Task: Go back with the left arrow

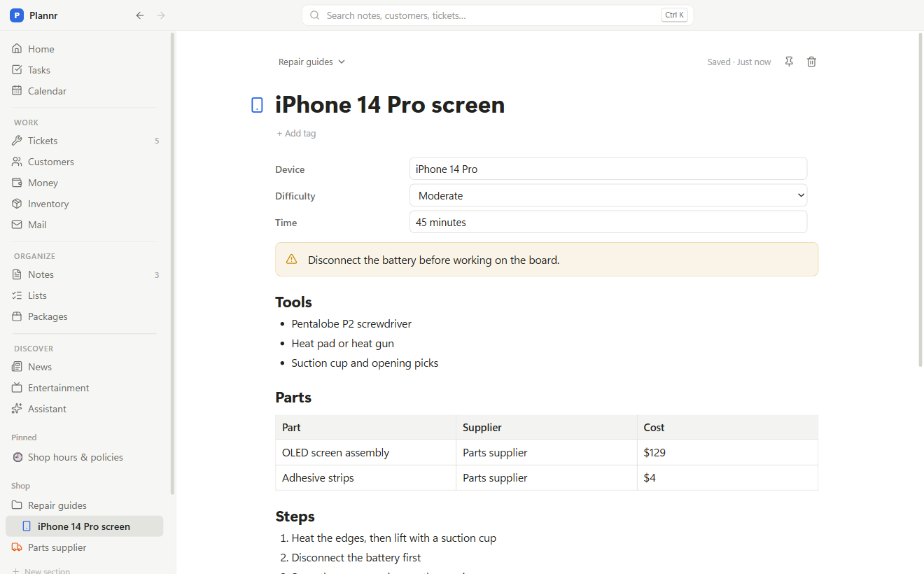Action: tap(140, 15)
